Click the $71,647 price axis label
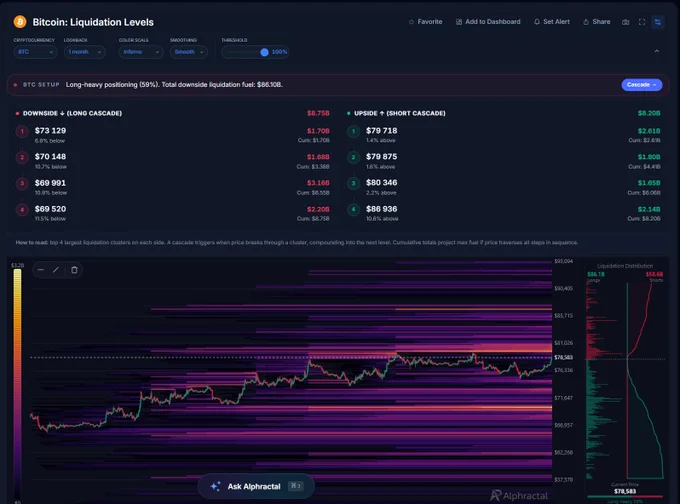Screen dimensions: 680x504 (x=563, y=398)
